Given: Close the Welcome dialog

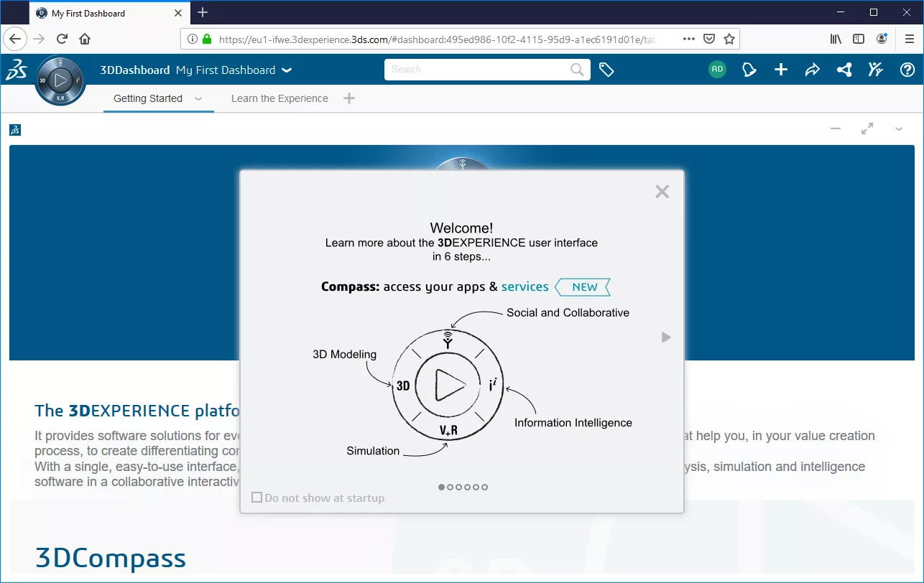Looking at the screenshot, I should 662,192.
